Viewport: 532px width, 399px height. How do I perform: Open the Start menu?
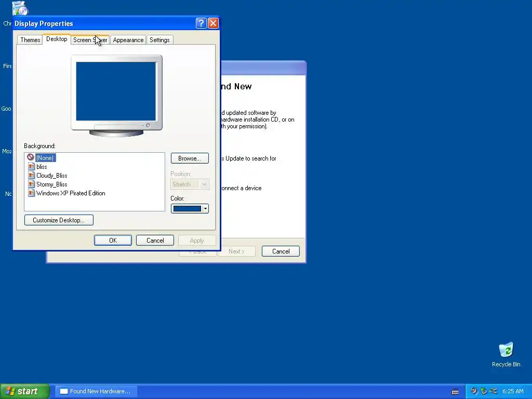click(24, 391)
